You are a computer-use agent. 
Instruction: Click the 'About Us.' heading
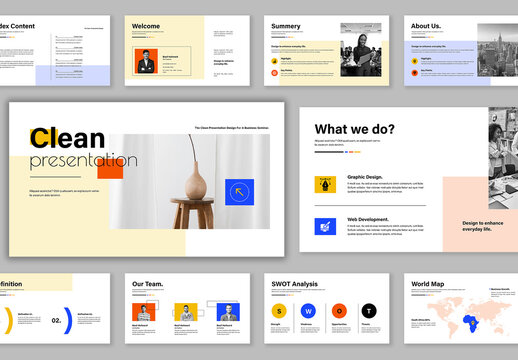426,26
